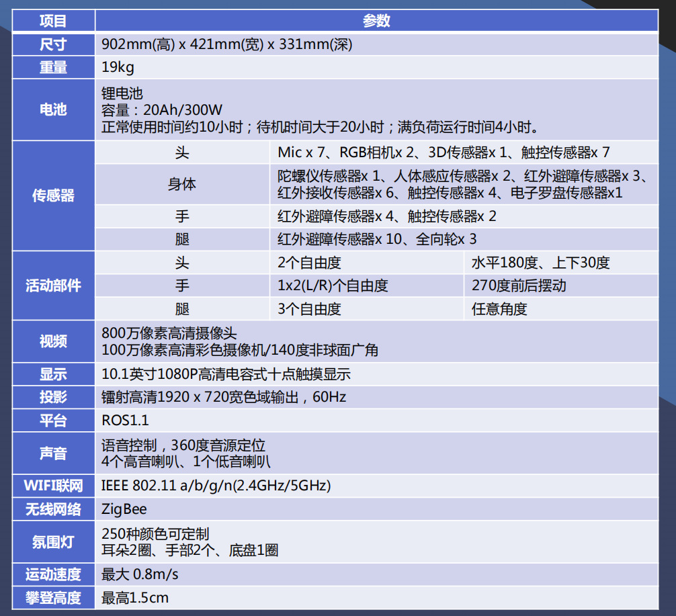Click the 4个高音喇叭、1个低音喇叭 line

186,461
